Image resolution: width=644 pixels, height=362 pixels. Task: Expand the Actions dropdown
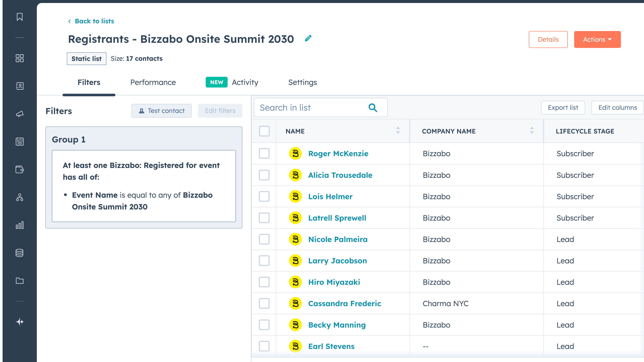pyautogui.click(x=597, y=39)
